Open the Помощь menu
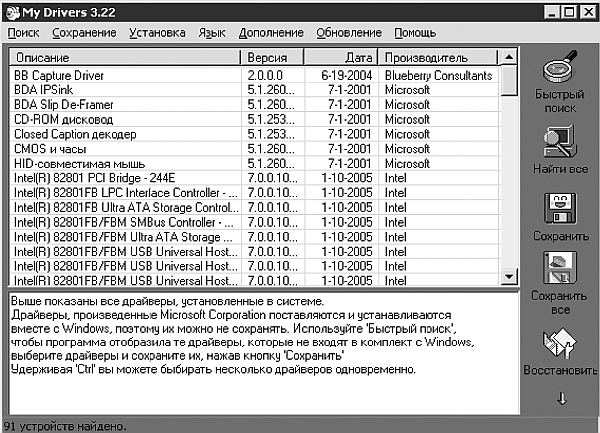Screen dimensions: 600x433 415,33
